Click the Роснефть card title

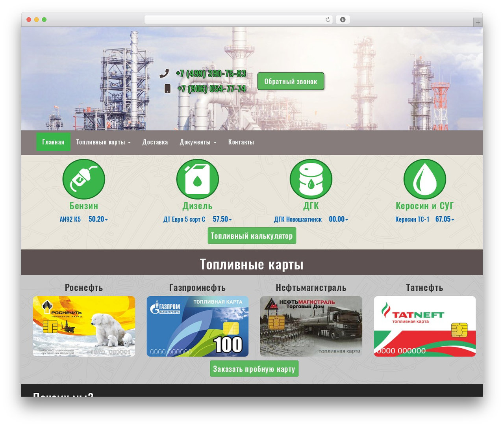[x=84, y=288]
